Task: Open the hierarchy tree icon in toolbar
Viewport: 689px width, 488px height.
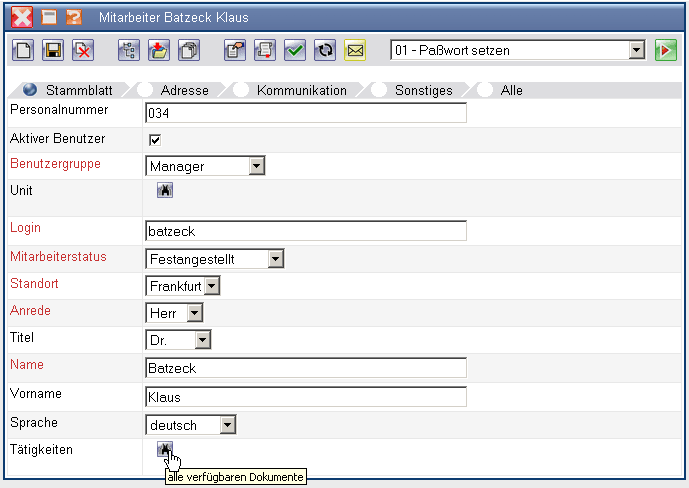Action: (128, 50)
